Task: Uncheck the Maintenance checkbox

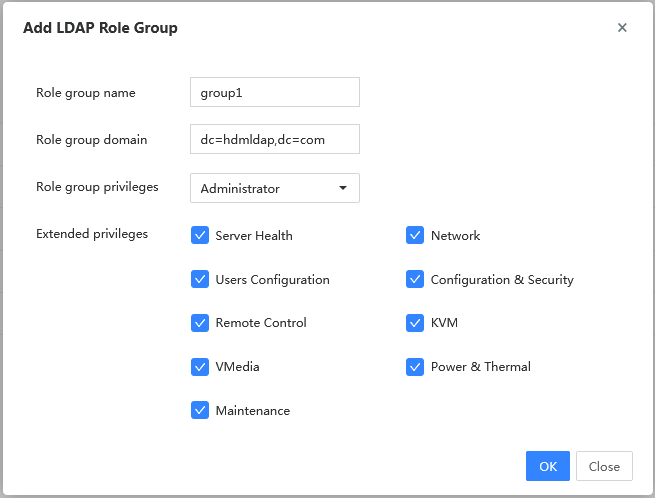Action: tap(200, 410)
